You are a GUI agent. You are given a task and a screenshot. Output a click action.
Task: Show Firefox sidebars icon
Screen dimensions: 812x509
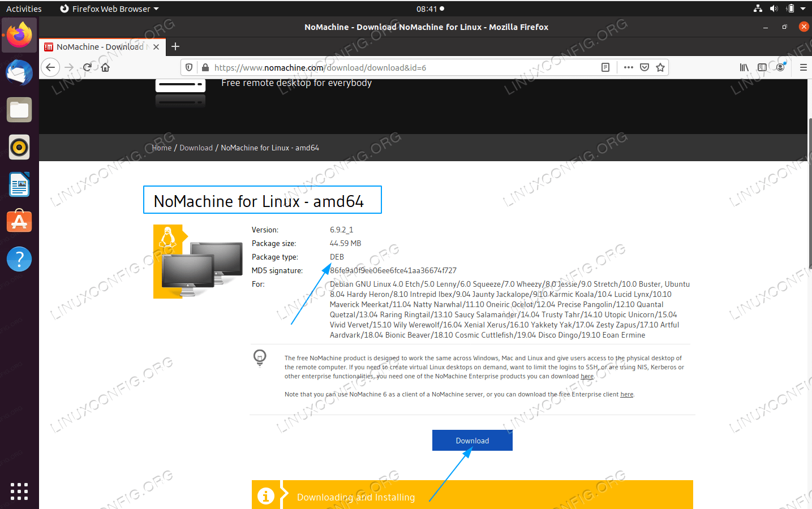point(762,67)
